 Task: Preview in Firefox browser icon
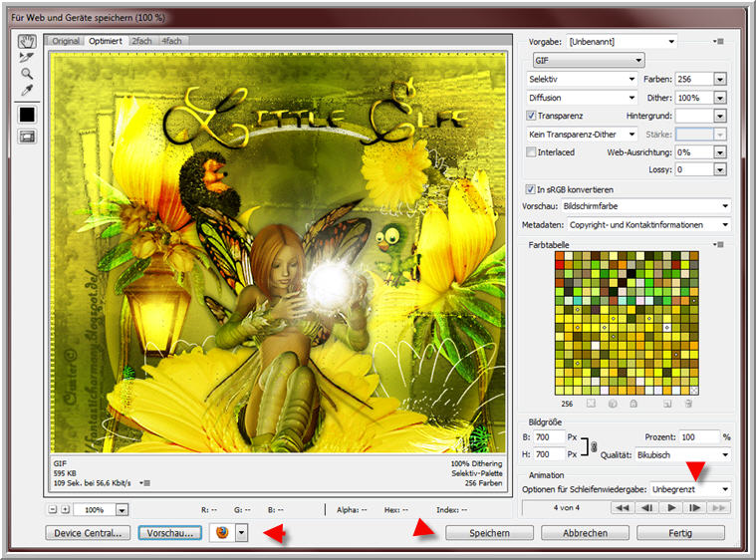[x=222, y=532]
